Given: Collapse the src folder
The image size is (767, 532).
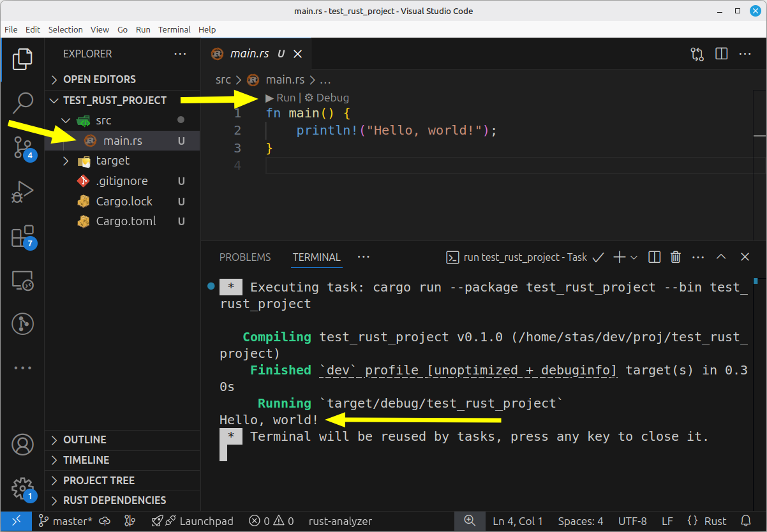Looking at the screenshot, I should pyautogui.click(x=66, y=121).
